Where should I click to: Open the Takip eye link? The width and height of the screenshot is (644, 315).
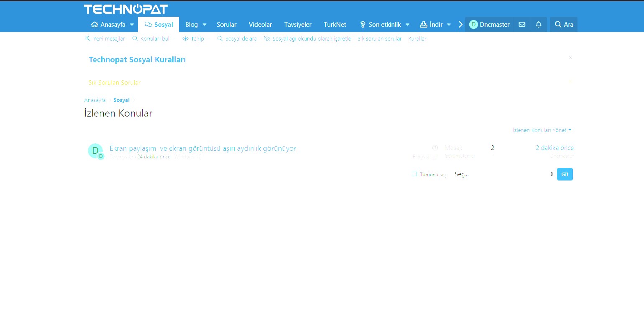pyautogui.click(x=193, y=38)
